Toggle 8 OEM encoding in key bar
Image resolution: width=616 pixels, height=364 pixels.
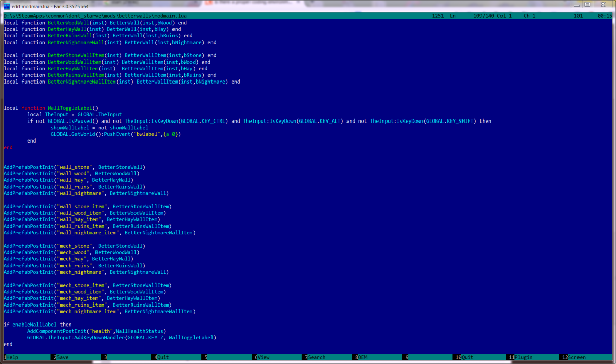(x=362, y=357)
